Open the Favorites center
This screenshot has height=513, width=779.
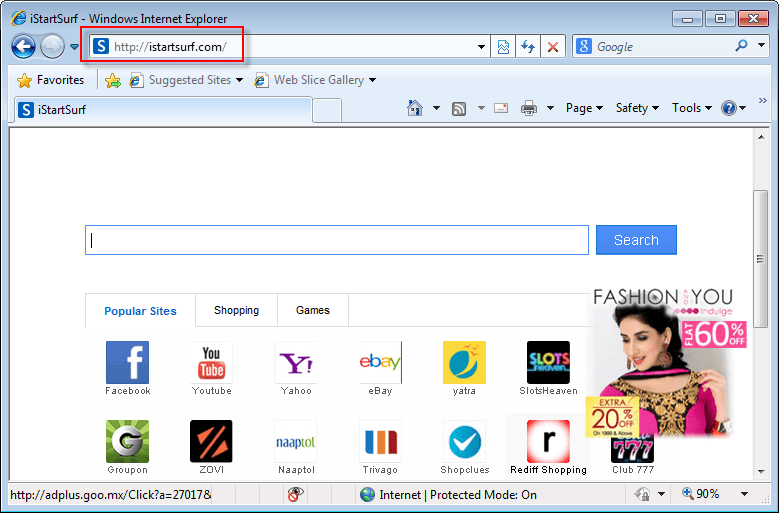(50, 80)
